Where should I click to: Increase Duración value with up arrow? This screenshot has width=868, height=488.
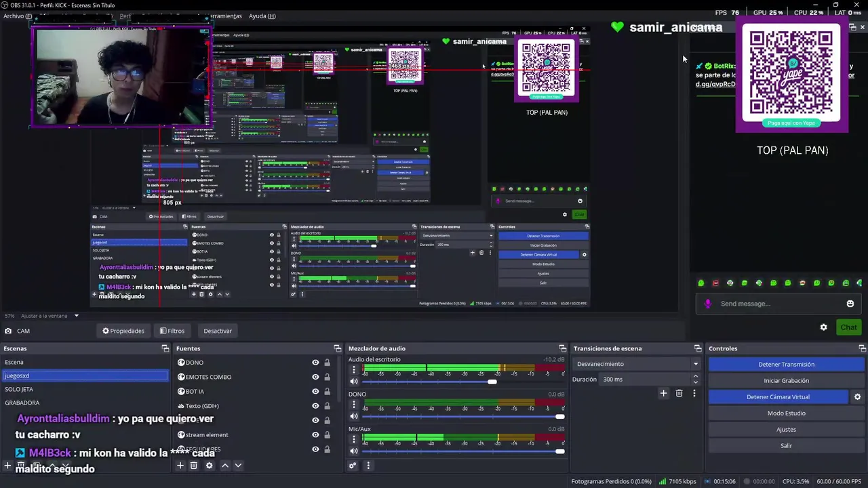click(695, 376)
